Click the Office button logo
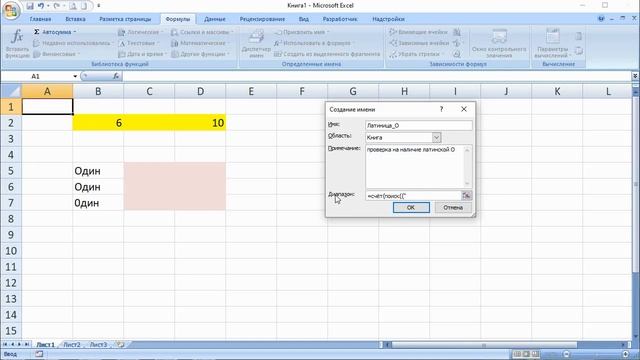 (11, 10)
